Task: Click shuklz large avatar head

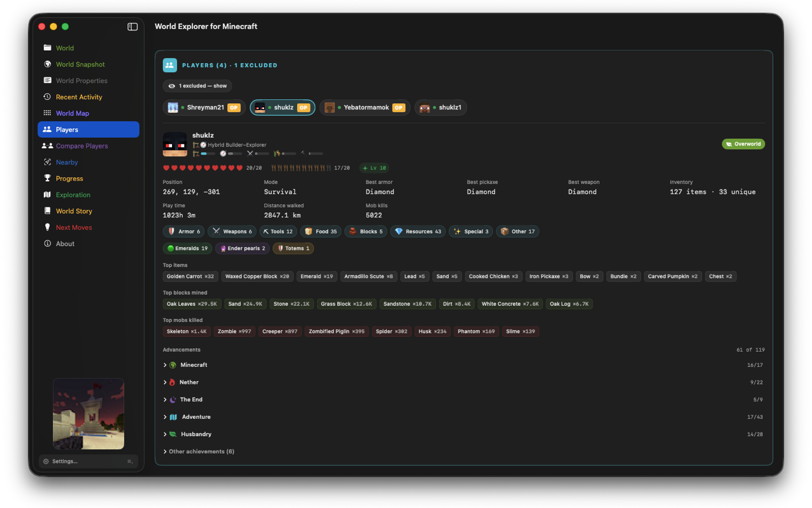Action: click(x=175, y=144)
